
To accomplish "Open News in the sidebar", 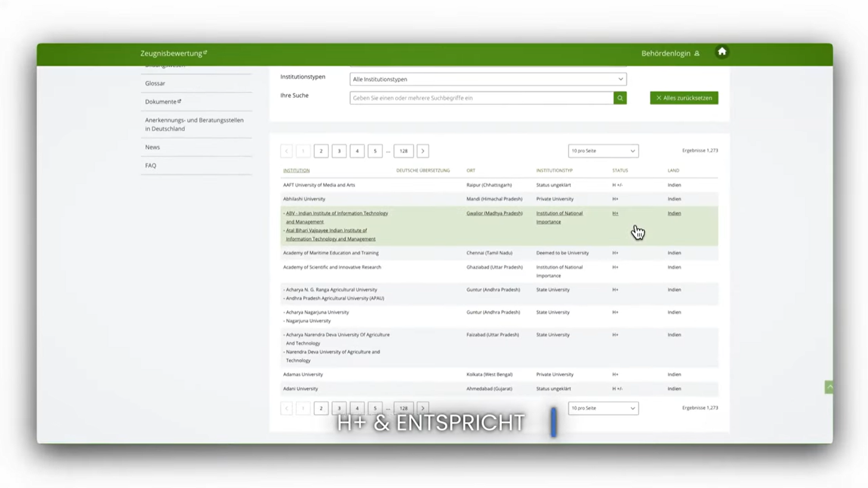I will [152, 147].
